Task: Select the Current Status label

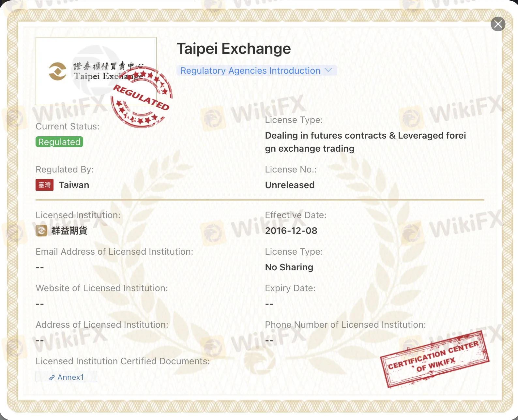Action: tap(68, 126)
